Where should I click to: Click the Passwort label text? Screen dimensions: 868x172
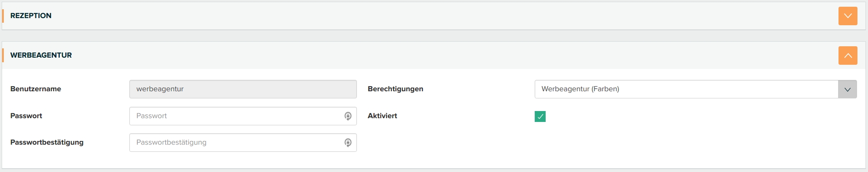[x=26, y=116]
